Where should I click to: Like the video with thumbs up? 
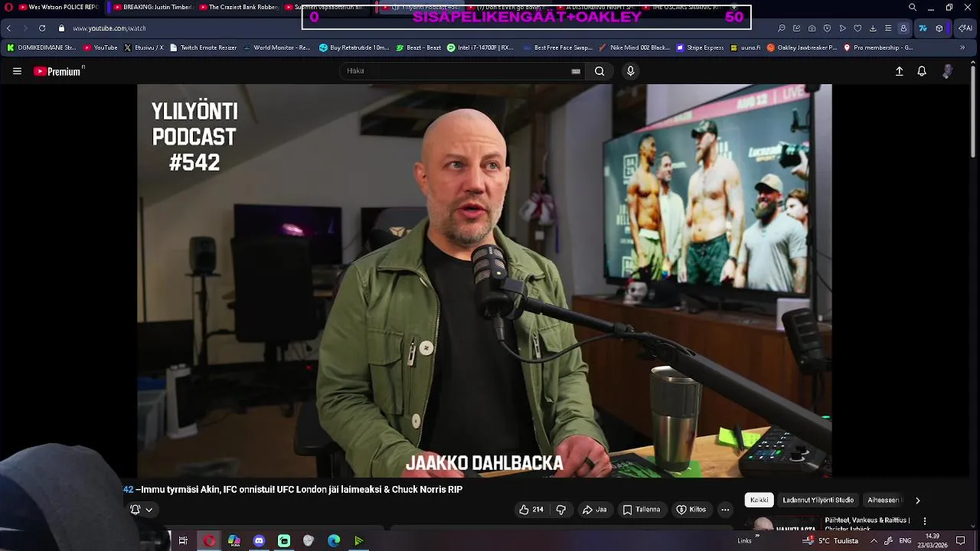pos(531,510)
